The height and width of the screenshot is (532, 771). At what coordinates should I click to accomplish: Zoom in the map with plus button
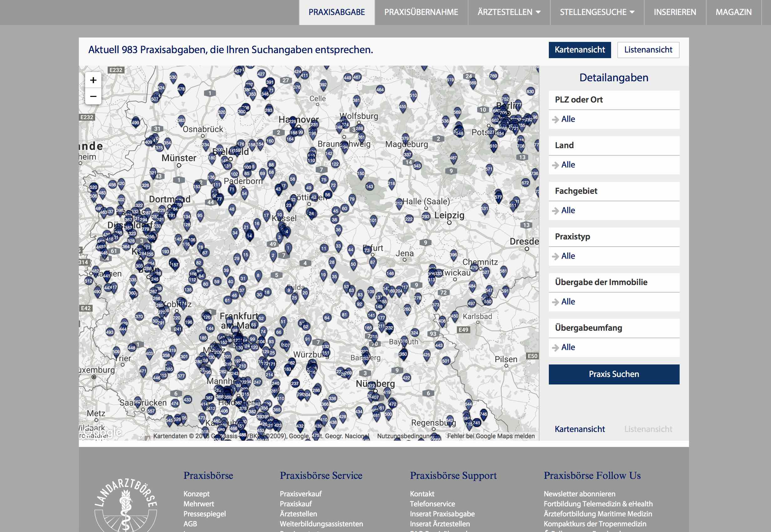point(93,80)
